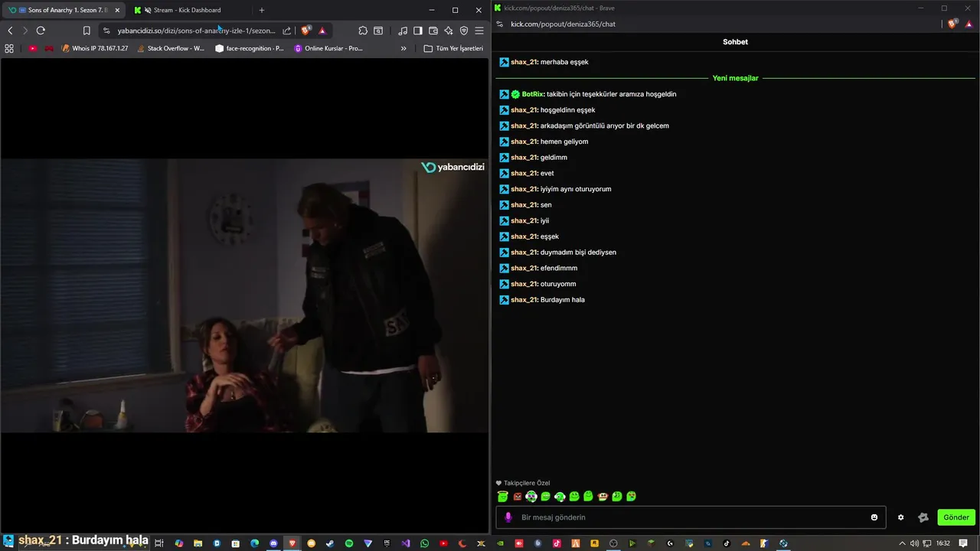This screenshot has height=551, width=980.
Task: Click Brave Rewards icon in chat popout
Action: click(x=969, y=24)
